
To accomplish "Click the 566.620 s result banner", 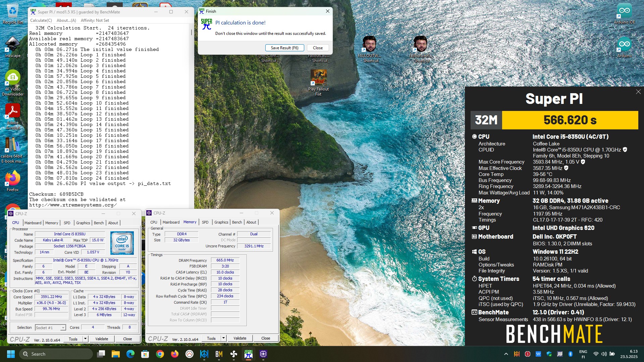I will 570,120.
